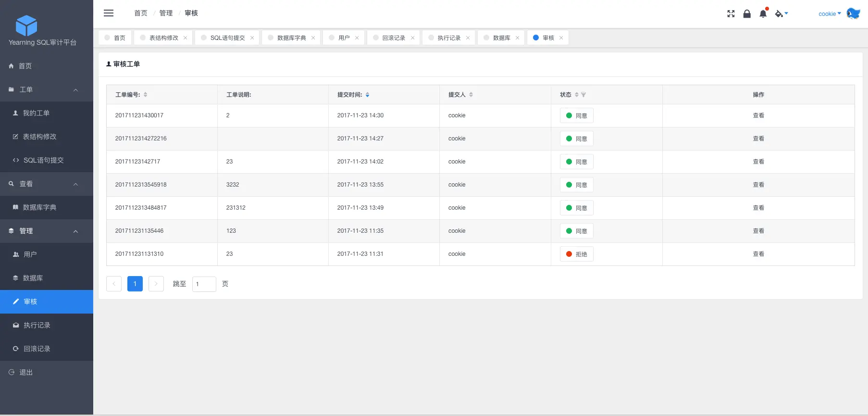Open 执行记录 in the sidebar
This screenshot has width=868, height=416.
[47, 326]
